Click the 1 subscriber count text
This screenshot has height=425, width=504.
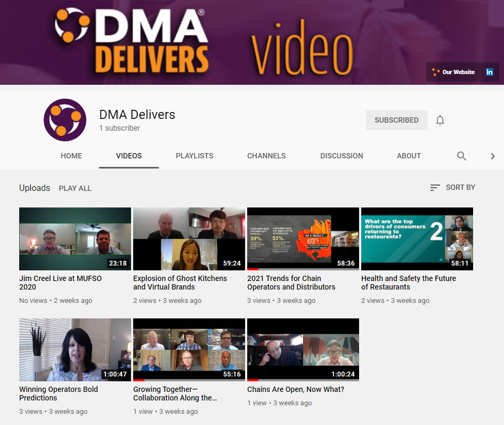click(119, 128)
